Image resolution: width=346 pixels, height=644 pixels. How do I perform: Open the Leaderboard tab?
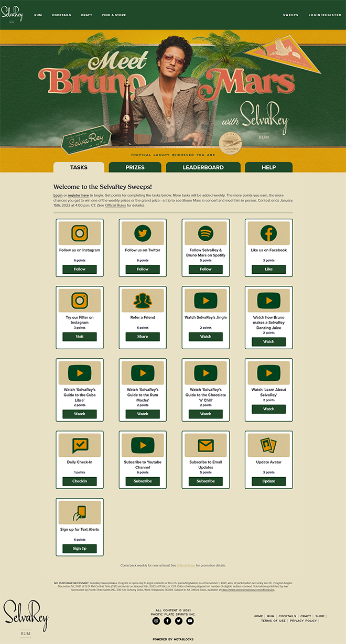pyautogui.click(x=203, y=167)
